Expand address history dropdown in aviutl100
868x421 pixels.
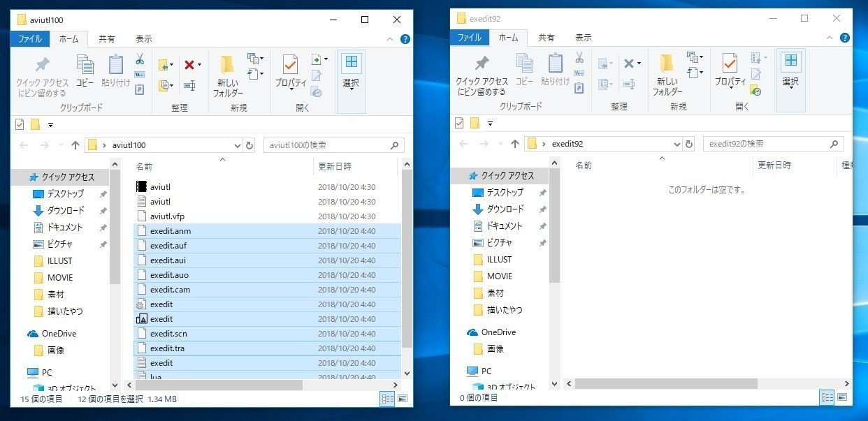click(x=237, y=145)
